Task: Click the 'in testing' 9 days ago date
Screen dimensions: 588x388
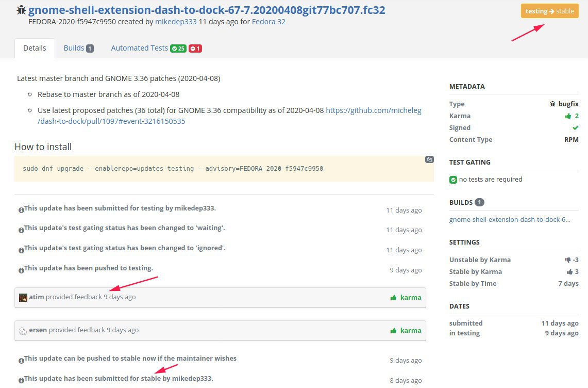Action: click(562, 333)
